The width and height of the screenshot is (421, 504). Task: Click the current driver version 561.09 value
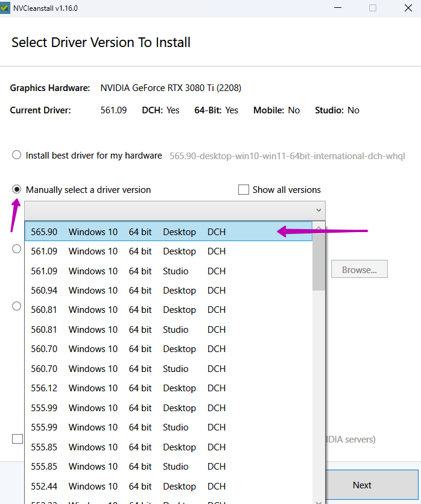pos(113,110)
